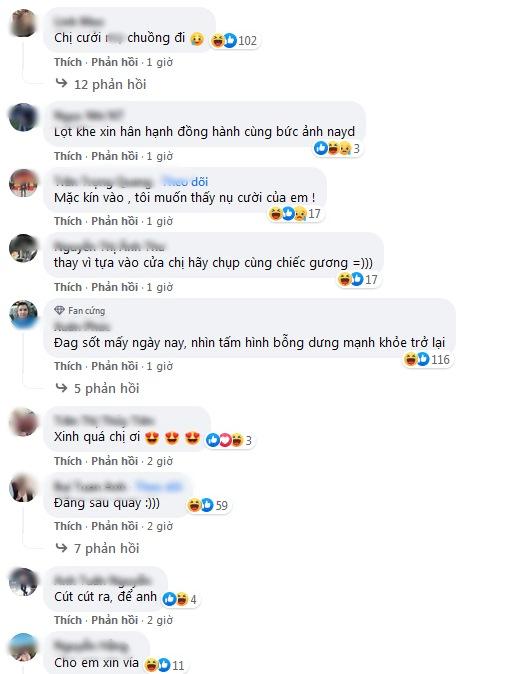Expand the 12 phản hồi replies

(x=101, y=84)
